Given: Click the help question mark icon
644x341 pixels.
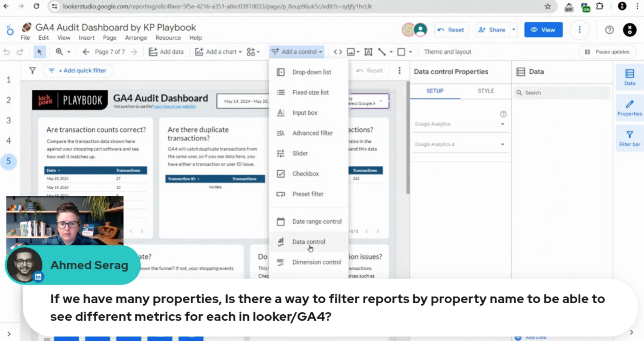Looking at the screenshot, I should (609, 30).
